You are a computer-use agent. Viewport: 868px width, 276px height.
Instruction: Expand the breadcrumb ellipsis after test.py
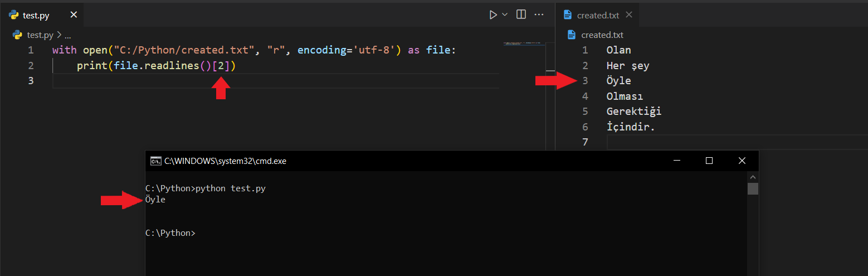click(x=68, y=35)
